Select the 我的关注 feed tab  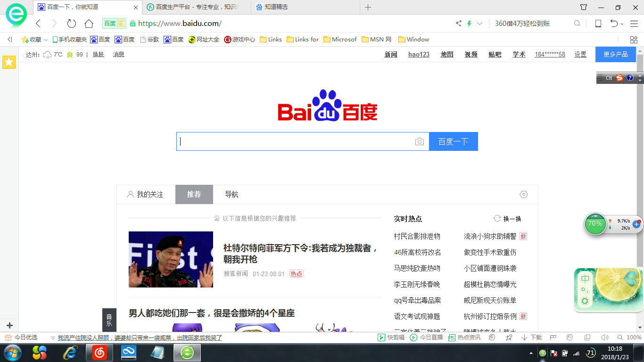click(146, 194)
